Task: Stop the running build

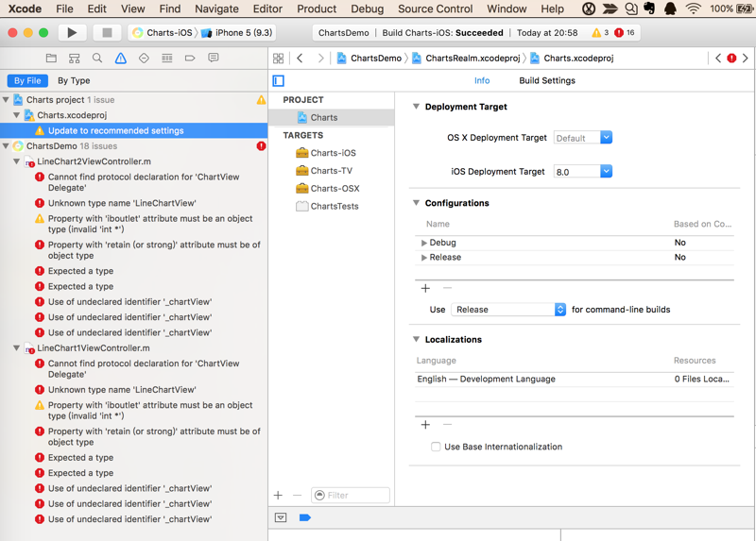Action: click(107, 32)
